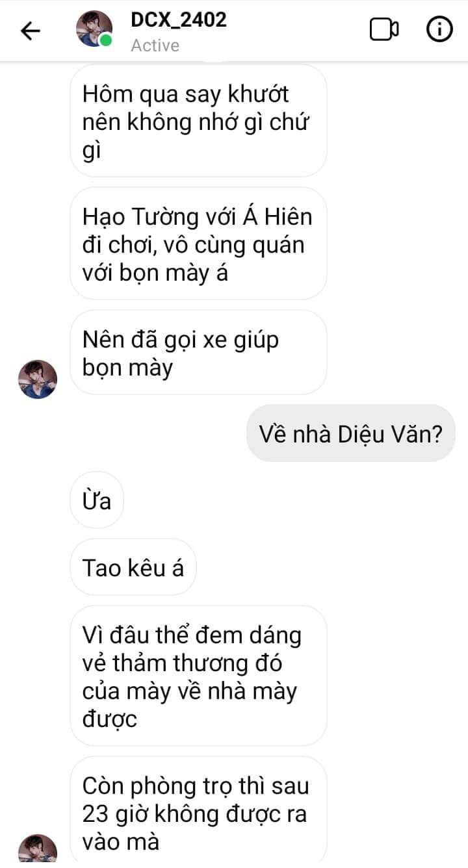Open conversation info via the circled i
468x868 pixels.
tap(439, 30)
